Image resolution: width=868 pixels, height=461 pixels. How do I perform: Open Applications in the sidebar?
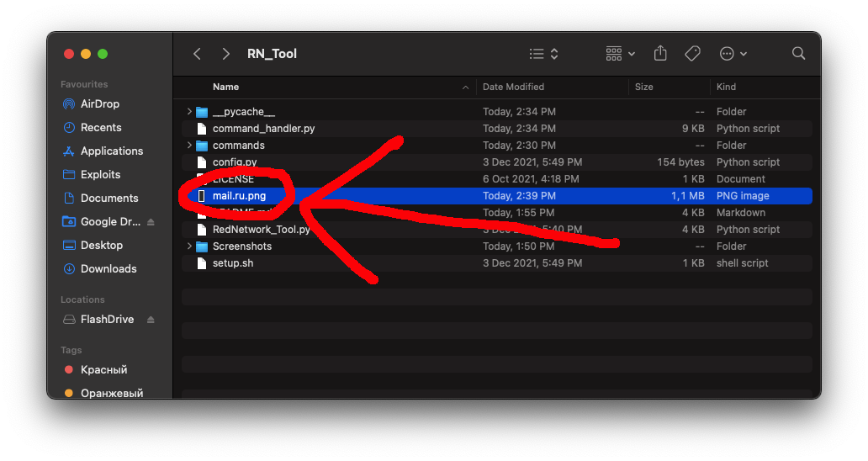click(x=112, y=151)
